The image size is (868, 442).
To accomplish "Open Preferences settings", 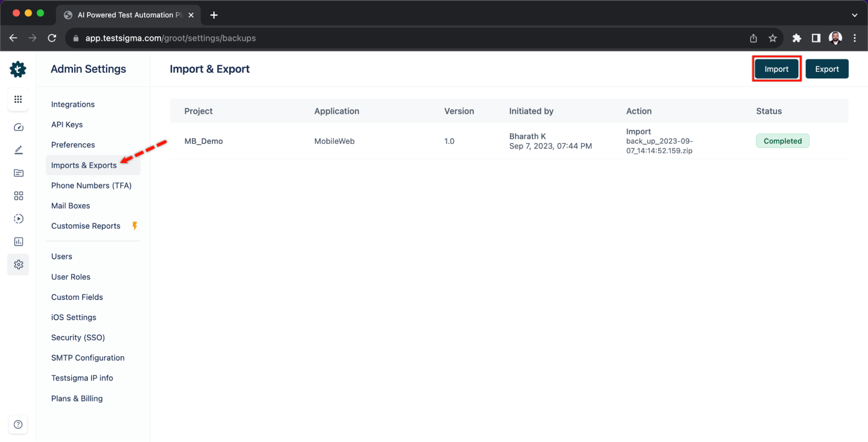I will tap(73, 145).
